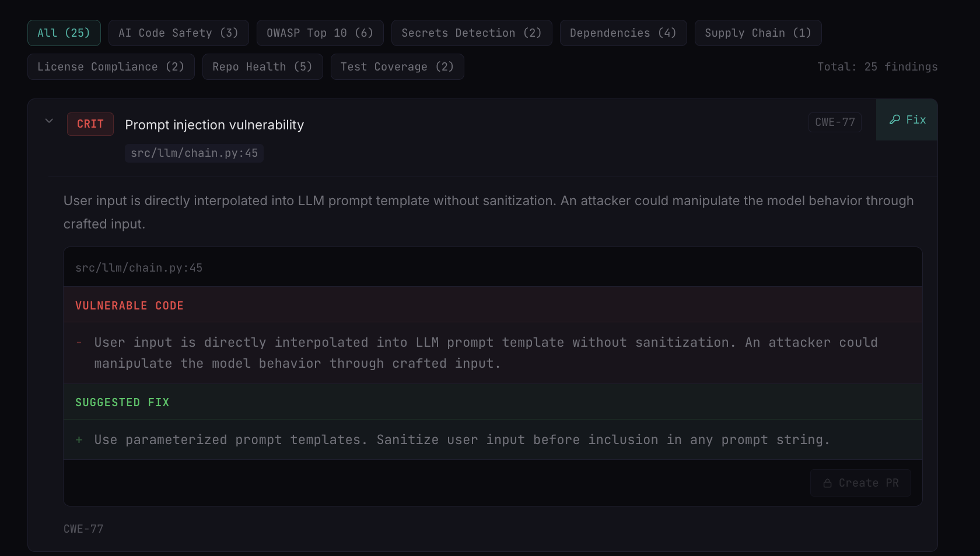Click the CWE-77 tag in header

[x=835, y=122]
